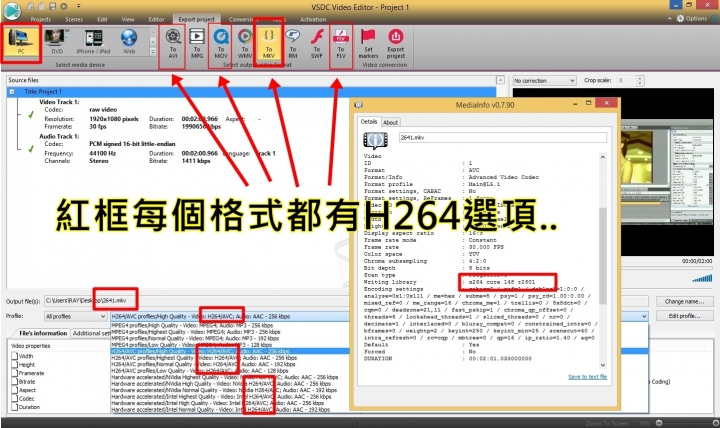Click the save disk icon in quick access toolbar
This screenshot has height=428, width=720.
(52, 6)
